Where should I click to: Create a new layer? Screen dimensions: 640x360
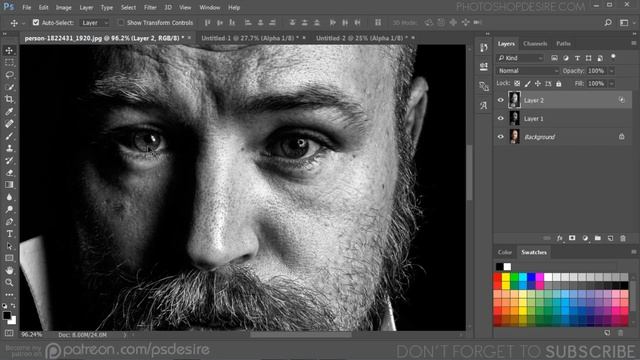[x=611, y=238]
